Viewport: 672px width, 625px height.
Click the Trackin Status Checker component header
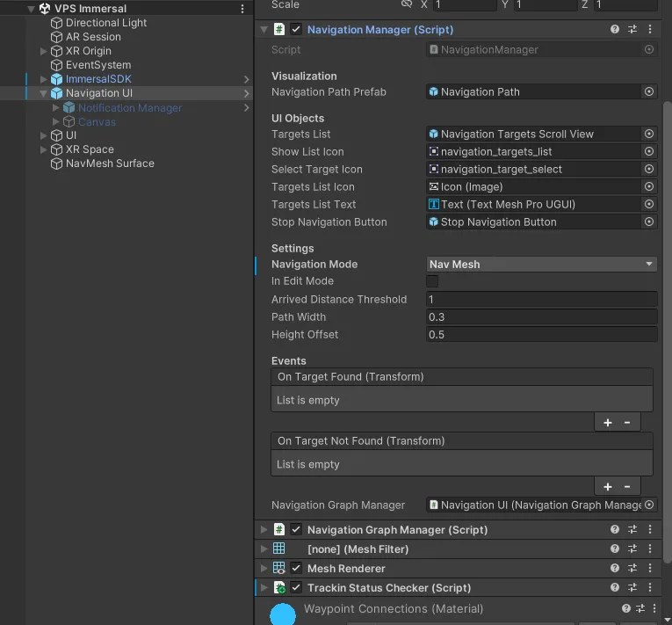click(x=389, y=588)
